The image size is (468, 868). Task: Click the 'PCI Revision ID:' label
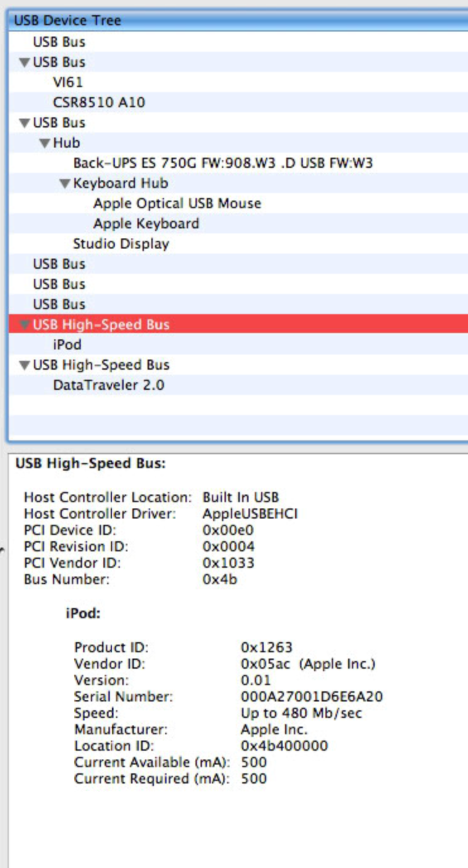point(76,546)
